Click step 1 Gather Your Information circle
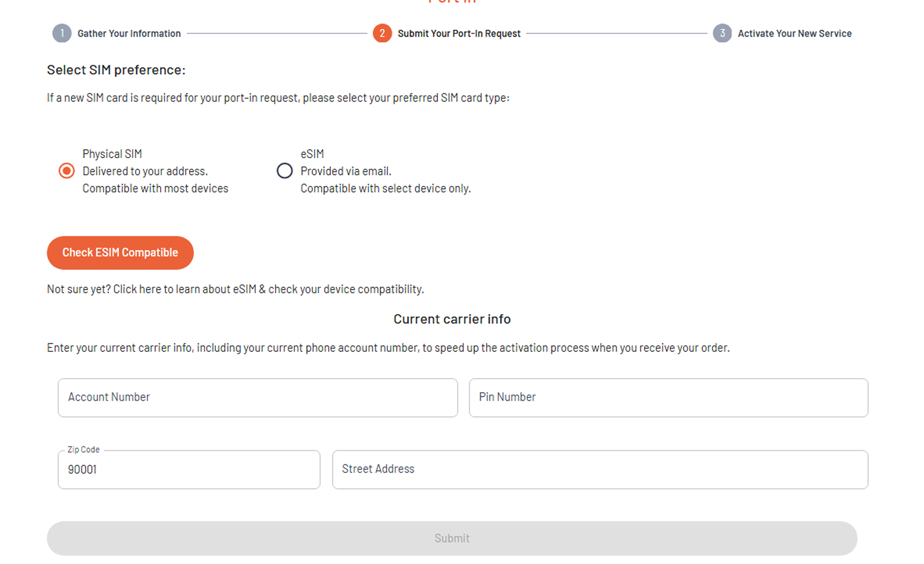The width and height of the screenshot is (924, 564). [x=62, y=33]
